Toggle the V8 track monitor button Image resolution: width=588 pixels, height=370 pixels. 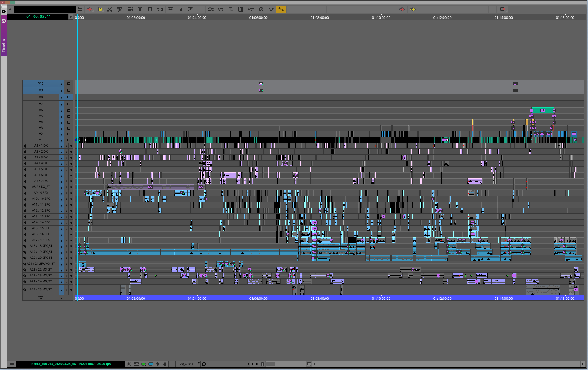tap(69, 97)
